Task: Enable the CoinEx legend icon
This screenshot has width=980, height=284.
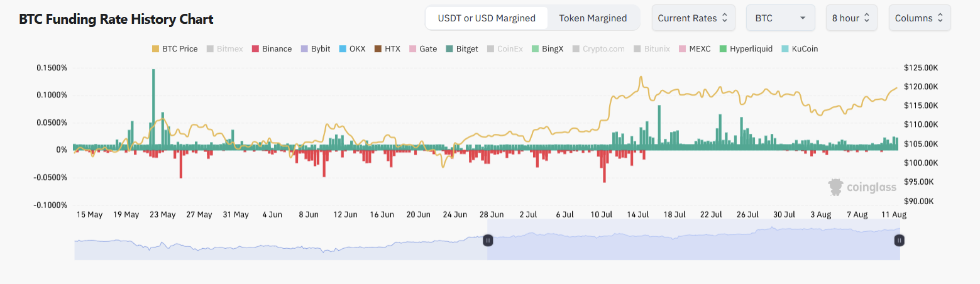Action: pos(490,49)
